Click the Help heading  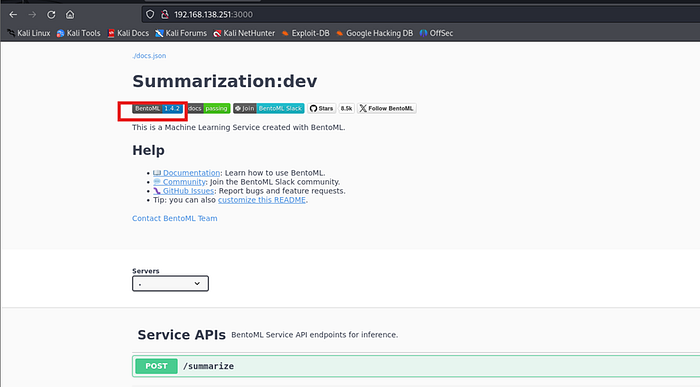pyautogui.click(x=148, y=150)
